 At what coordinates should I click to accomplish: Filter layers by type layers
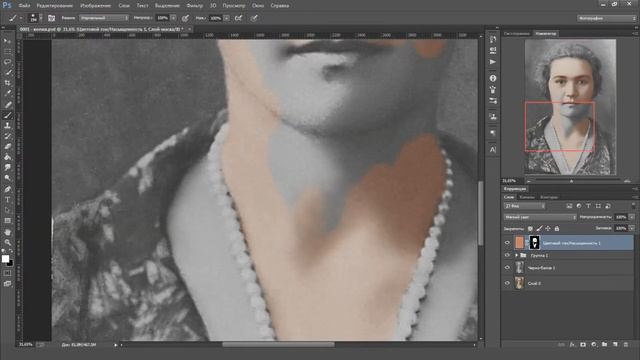click(588, 206)
